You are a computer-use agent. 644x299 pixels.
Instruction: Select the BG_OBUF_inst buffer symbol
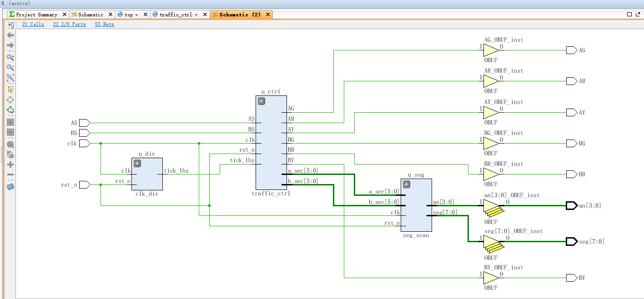[x=491, y=143]
